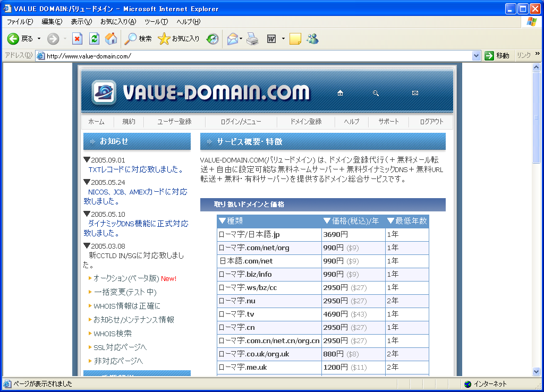Open the yellow Discuss note icon
544x392 pixels.
295,39
